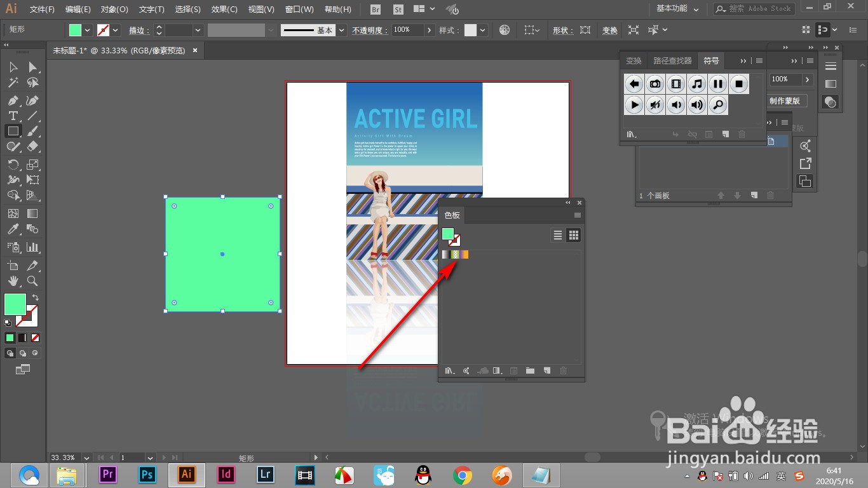The width and height of the screenshot is (868, 488).
Task: Select the Pen tool
Action: pos(13,100)
